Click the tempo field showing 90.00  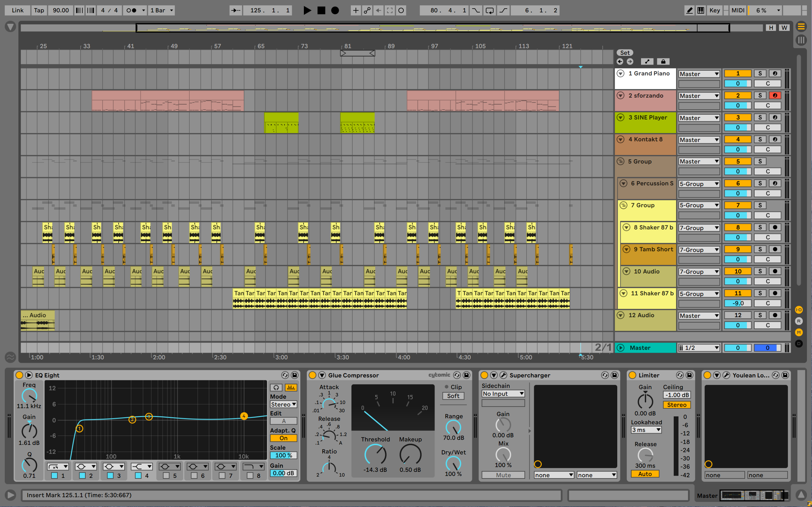click(61, 10)
